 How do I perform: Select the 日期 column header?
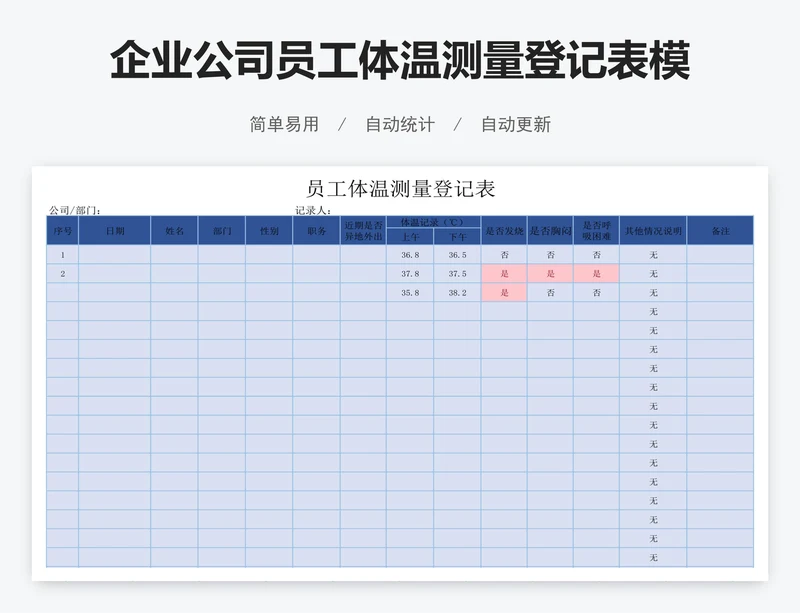coord(115,231)
